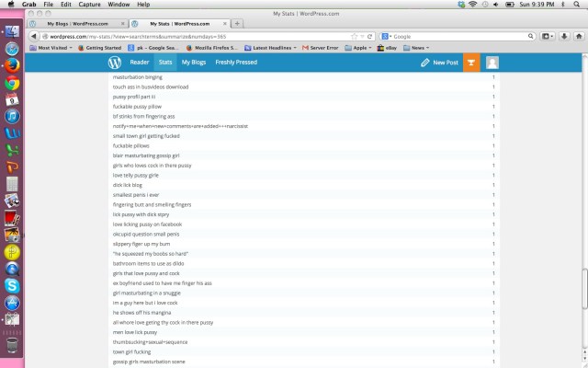Click the New Post pencil icon
Viewport: 588px width, 368px height.
[x=424, y=63]
